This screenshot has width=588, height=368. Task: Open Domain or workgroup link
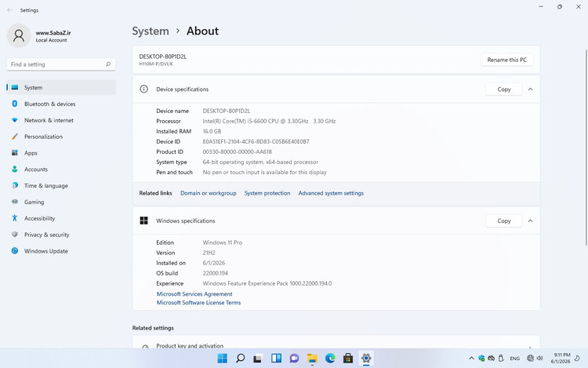(x=208, y=193)
